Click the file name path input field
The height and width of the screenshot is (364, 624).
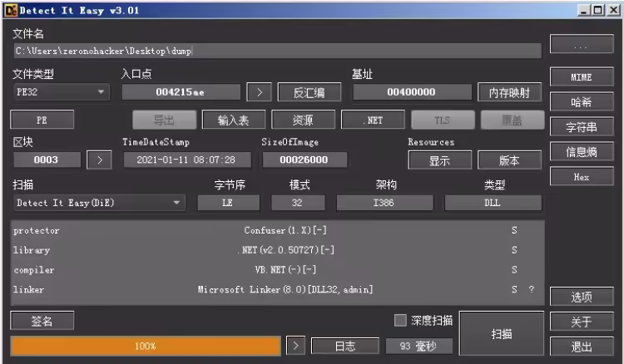tap(278, 51)
